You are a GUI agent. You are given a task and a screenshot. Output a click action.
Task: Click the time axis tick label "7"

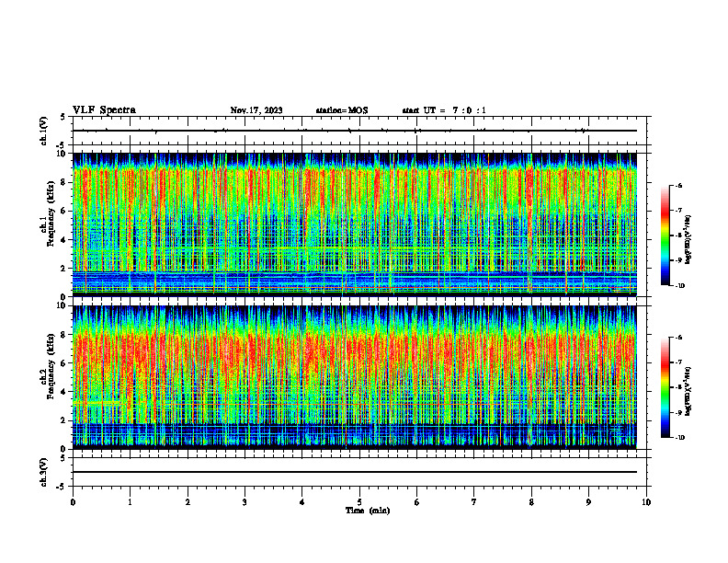click(474, 502)
